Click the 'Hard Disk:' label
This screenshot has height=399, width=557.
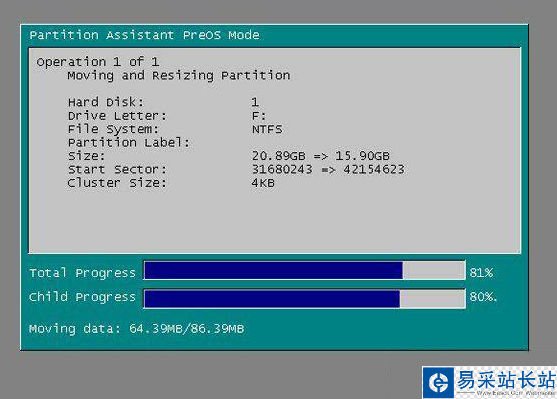(106, 102)
